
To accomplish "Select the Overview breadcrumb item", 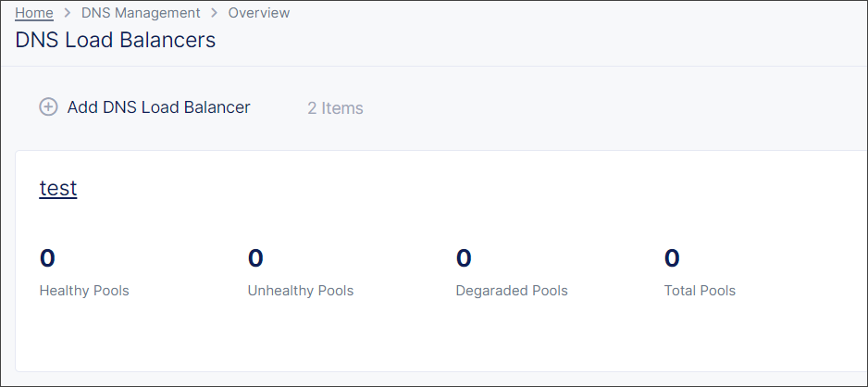I will [x=259, y=13].
